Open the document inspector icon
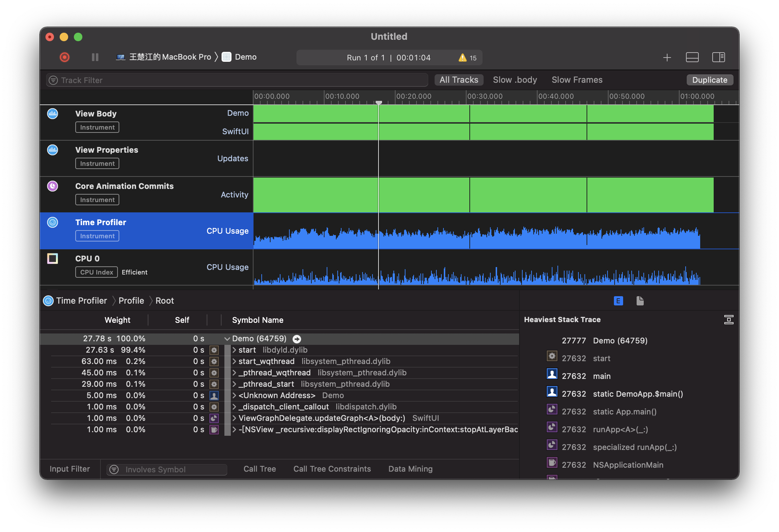 tap(640, 301)
